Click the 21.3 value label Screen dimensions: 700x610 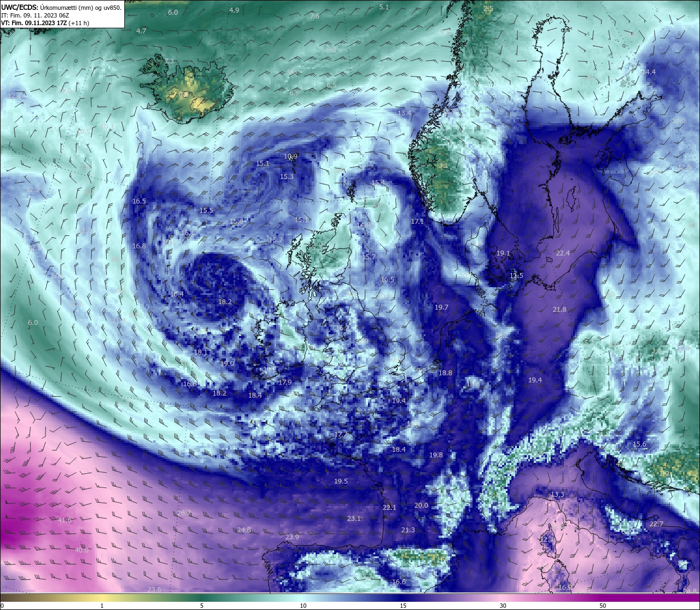[x=408, y=530]
